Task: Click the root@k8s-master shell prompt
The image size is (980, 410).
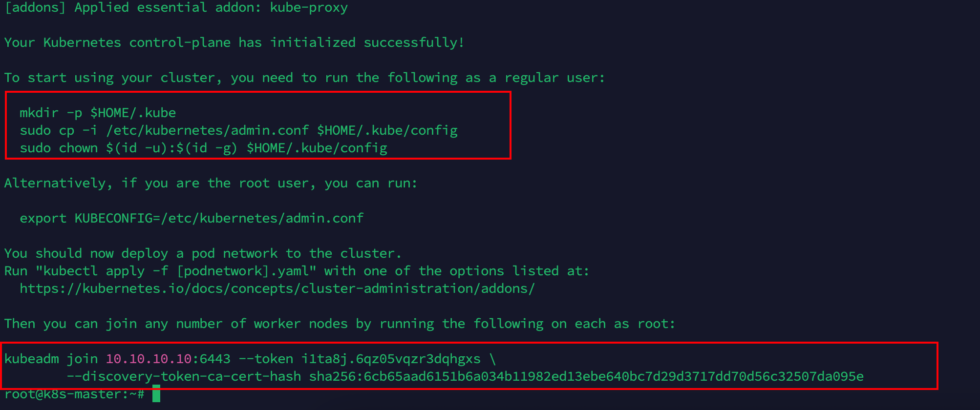Action: click(74, 394)
